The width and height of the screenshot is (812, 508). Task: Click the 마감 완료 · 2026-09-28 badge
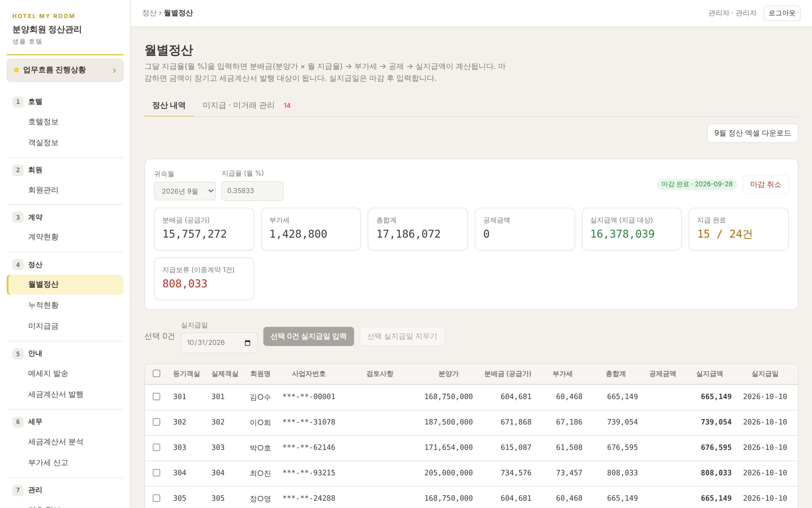coord(697,184)
